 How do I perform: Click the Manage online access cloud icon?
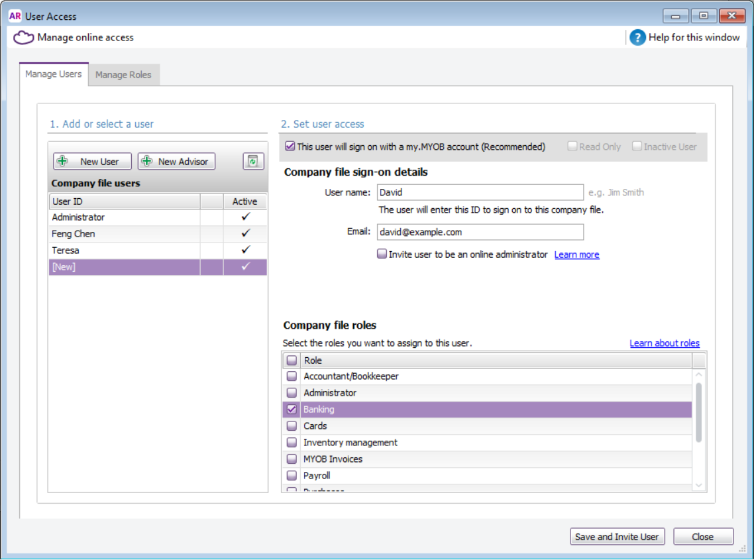[24, 38]
